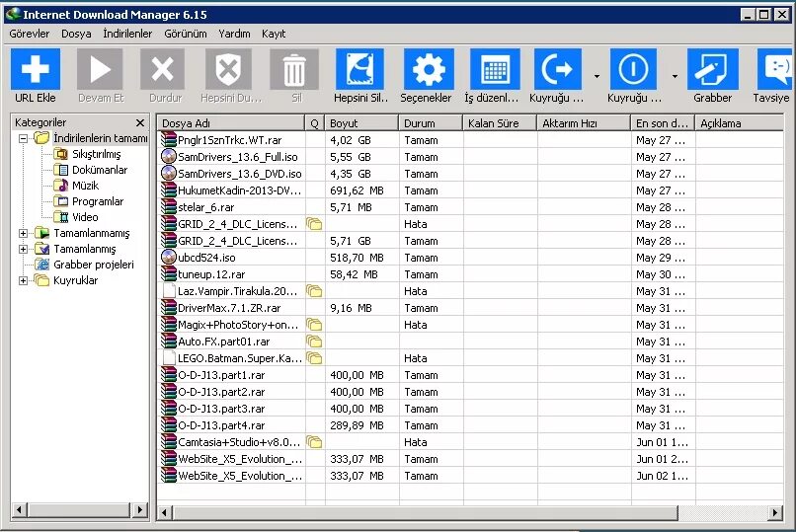Sort by En son d... column header
The width and height of the screenshot is (796, 532).
pyautogui.click(x=663, y=122)
